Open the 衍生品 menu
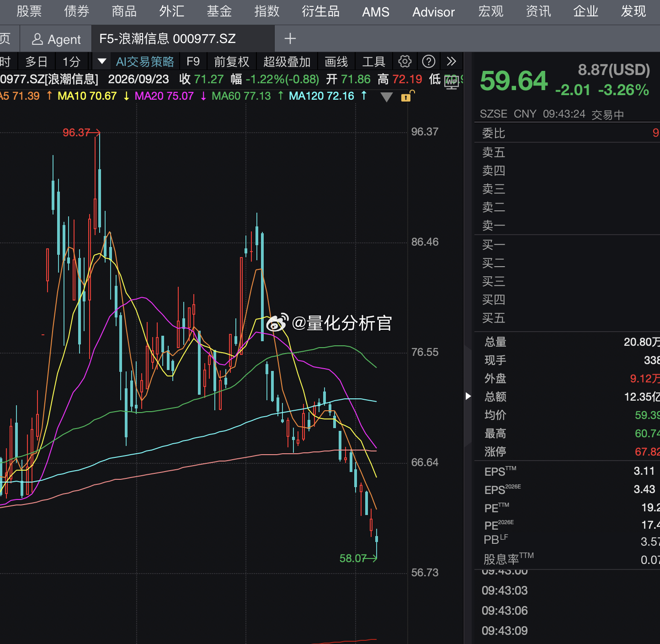Screen dimensions: 660x644 [321, 11]
